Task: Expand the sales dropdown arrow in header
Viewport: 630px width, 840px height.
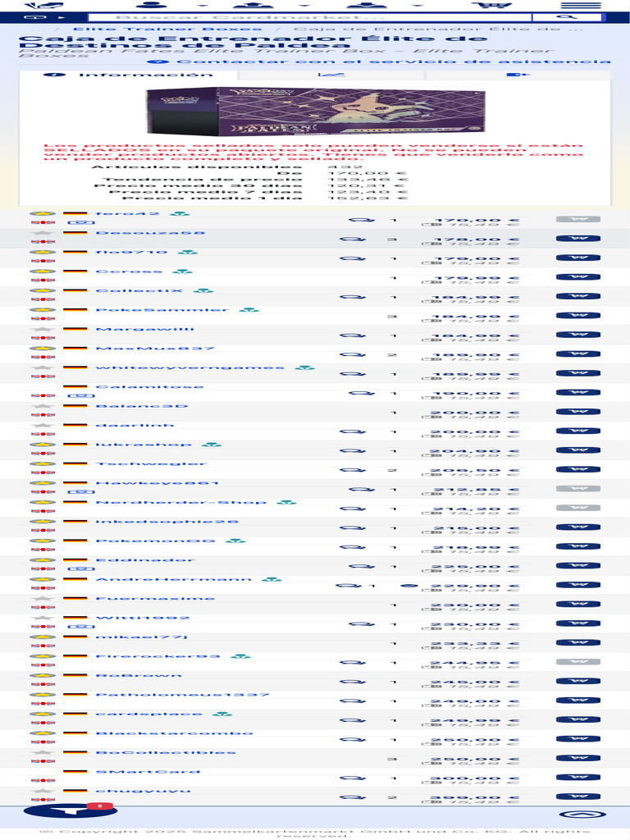Action: (x=304, y=6)
